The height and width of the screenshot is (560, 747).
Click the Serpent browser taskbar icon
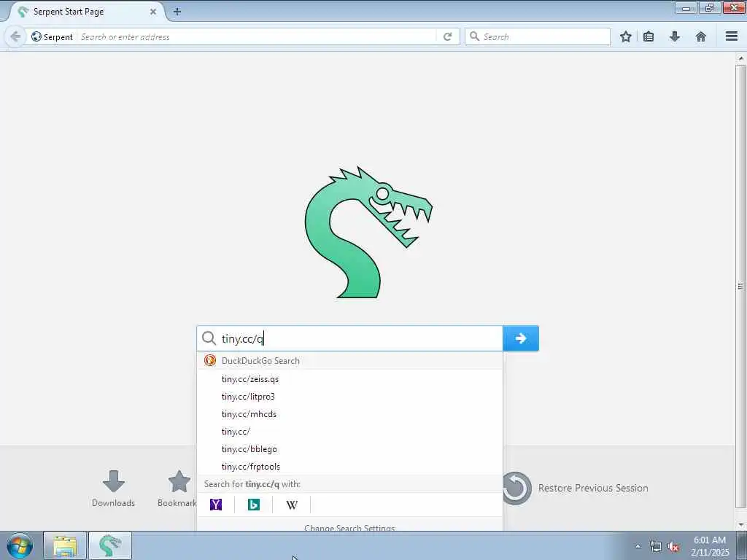point(110,545)
